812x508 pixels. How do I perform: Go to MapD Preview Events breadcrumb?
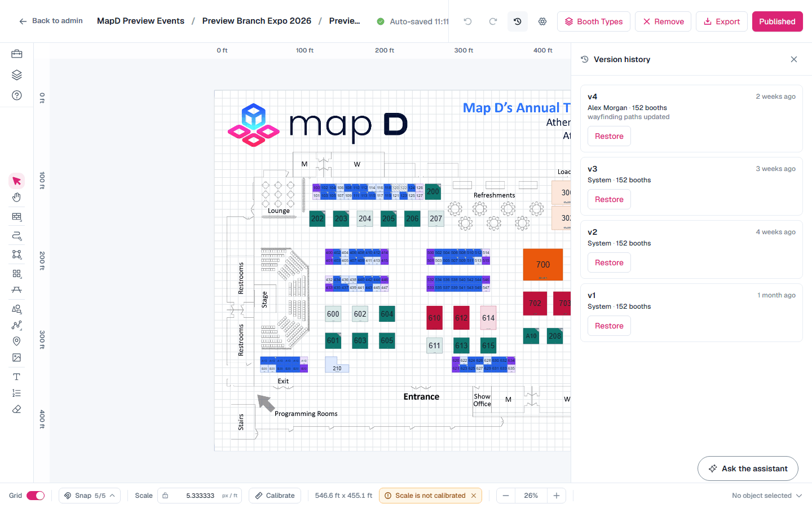tap(140, 21)
